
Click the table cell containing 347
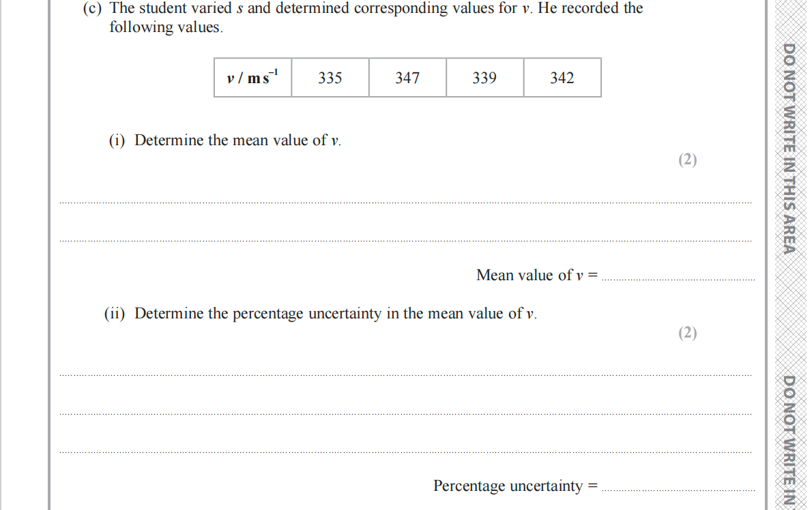(x=407, y=78)
